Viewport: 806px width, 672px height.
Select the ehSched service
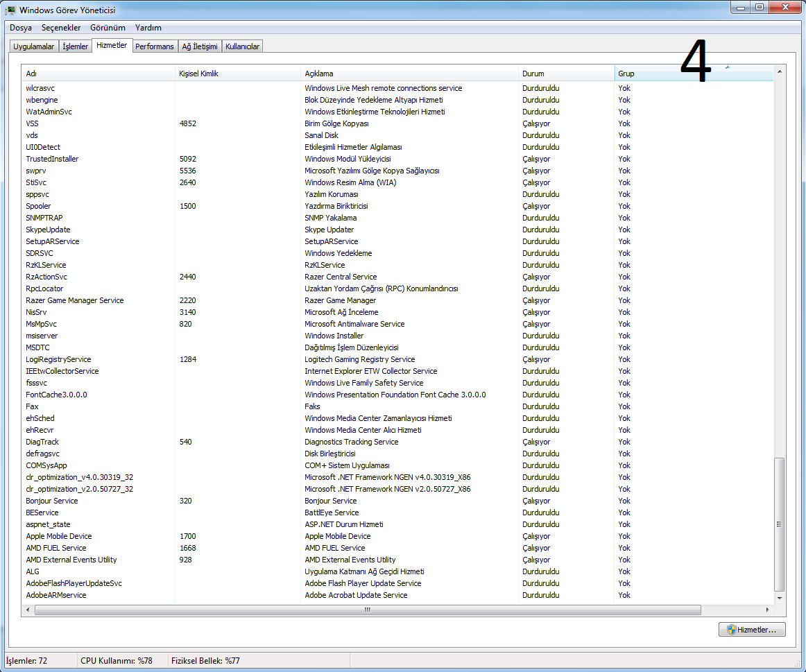coord(40,419)
